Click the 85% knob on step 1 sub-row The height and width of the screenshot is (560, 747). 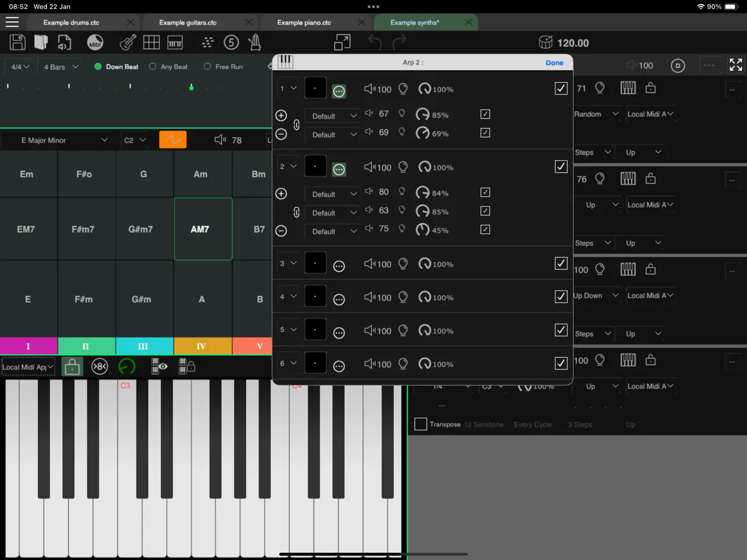coord(422,114)
